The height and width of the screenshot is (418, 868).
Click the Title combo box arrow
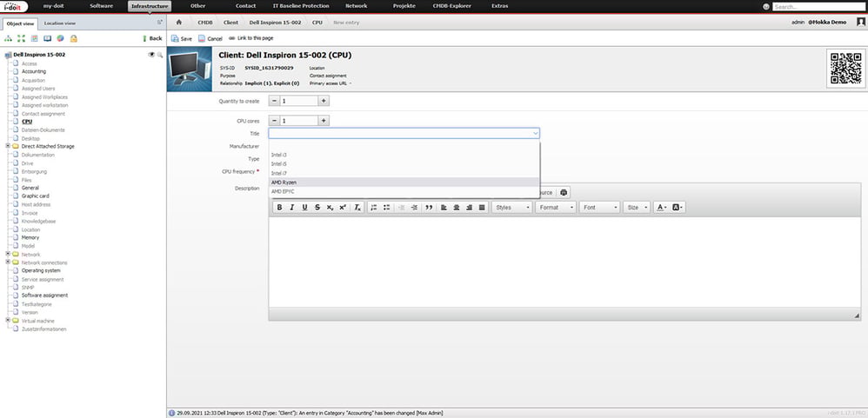(x=535, y=133)
